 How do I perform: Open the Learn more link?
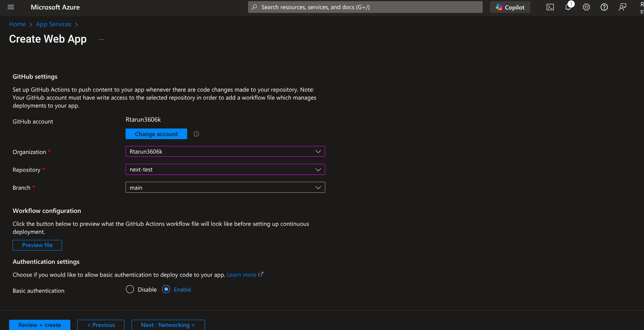tap(245, 275)
